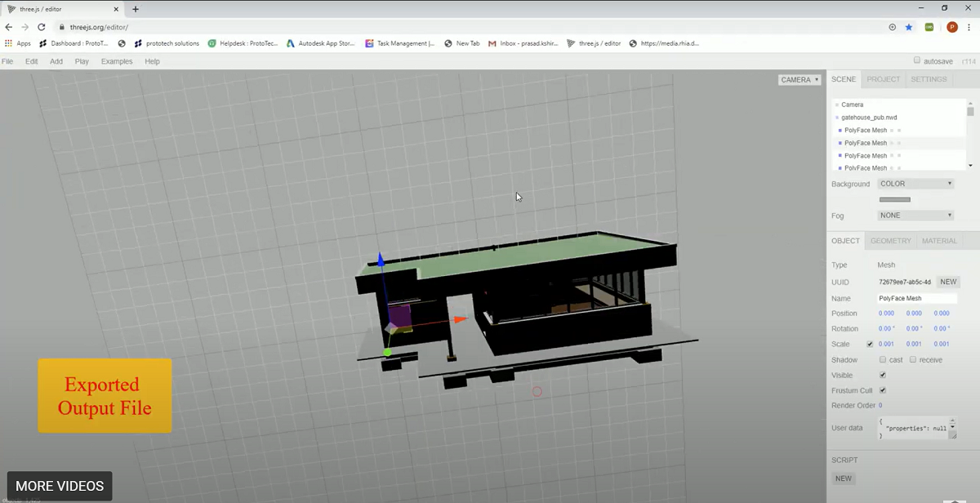Click NEW button beside UUID
This screenshot has width=980, height=503.
click(947, 282)
